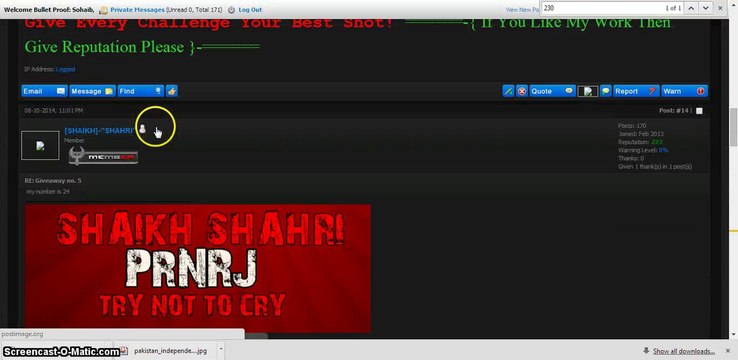Click the broken avatar image

[x=40, y=145]
